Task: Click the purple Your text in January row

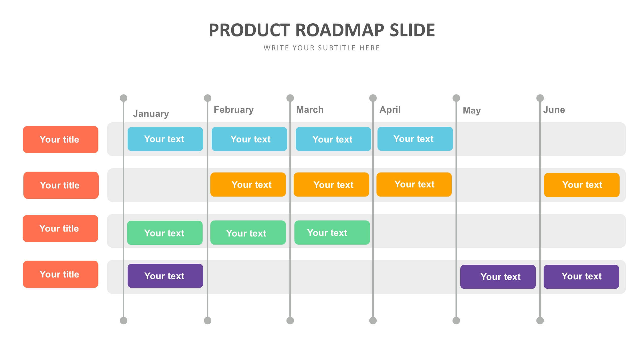Action: click(x=165, y=276)
